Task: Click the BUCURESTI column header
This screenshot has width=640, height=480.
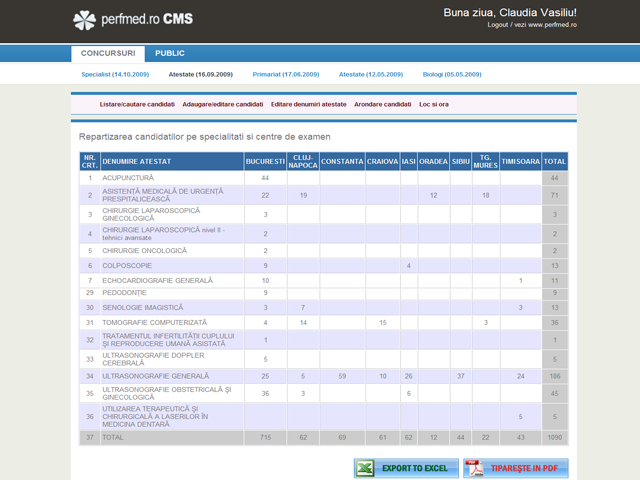Action: pos(265,161)
